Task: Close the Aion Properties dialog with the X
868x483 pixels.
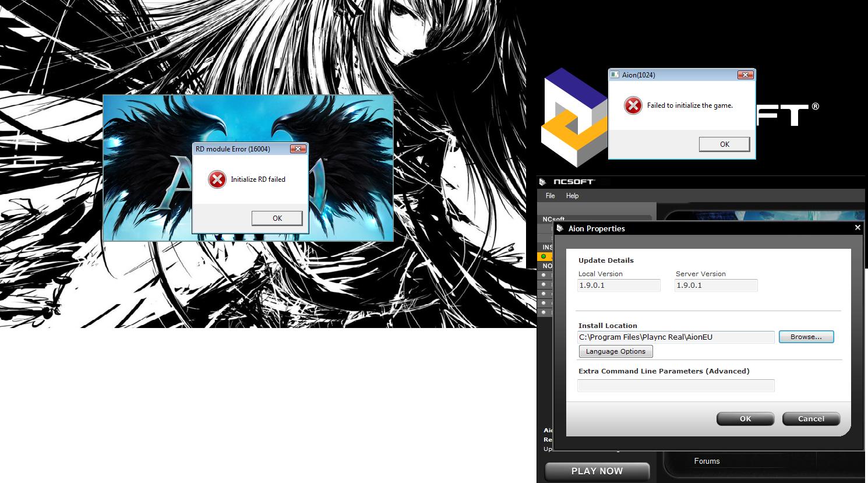Action: 858,228
